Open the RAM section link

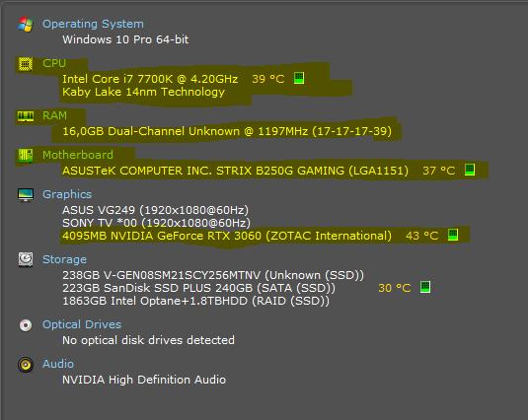tap(54, 115)
